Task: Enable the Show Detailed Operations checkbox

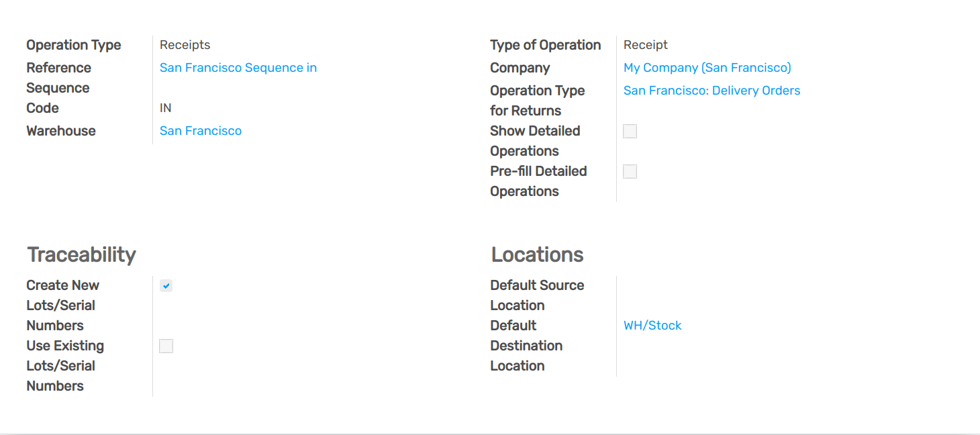Action: [x=630, y=132]
